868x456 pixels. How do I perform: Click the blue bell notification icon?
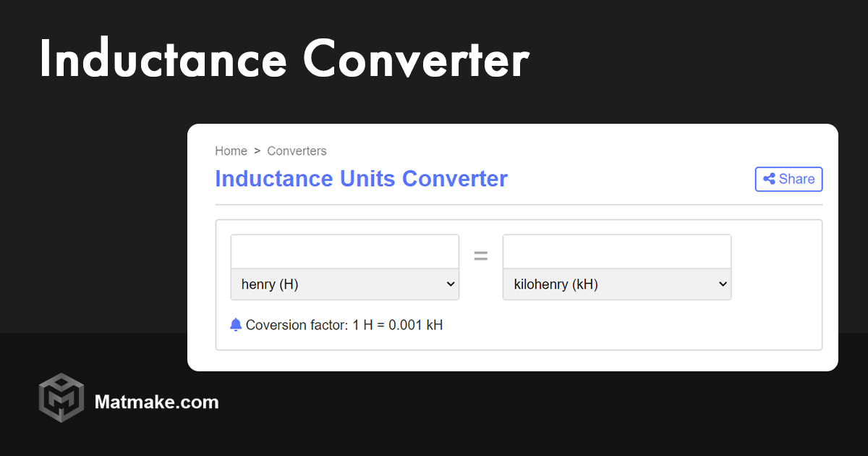(235, 324)
